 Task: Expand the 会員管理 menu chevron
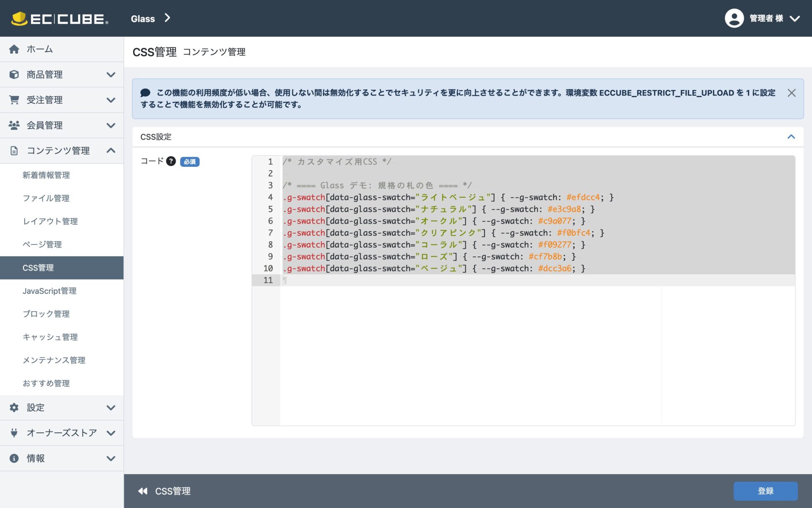[111, 125]
